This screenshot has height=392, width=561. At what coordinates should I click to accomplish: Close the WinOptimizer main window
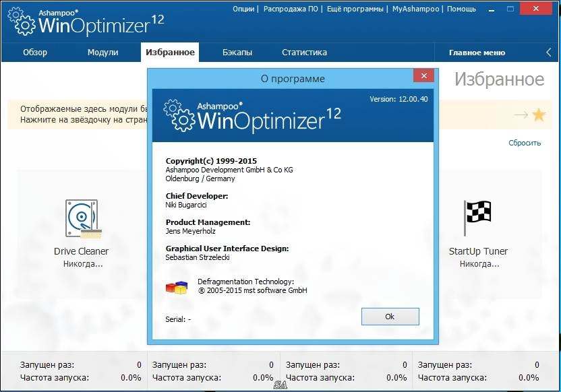pyautogui.click(x=535, y=9)
